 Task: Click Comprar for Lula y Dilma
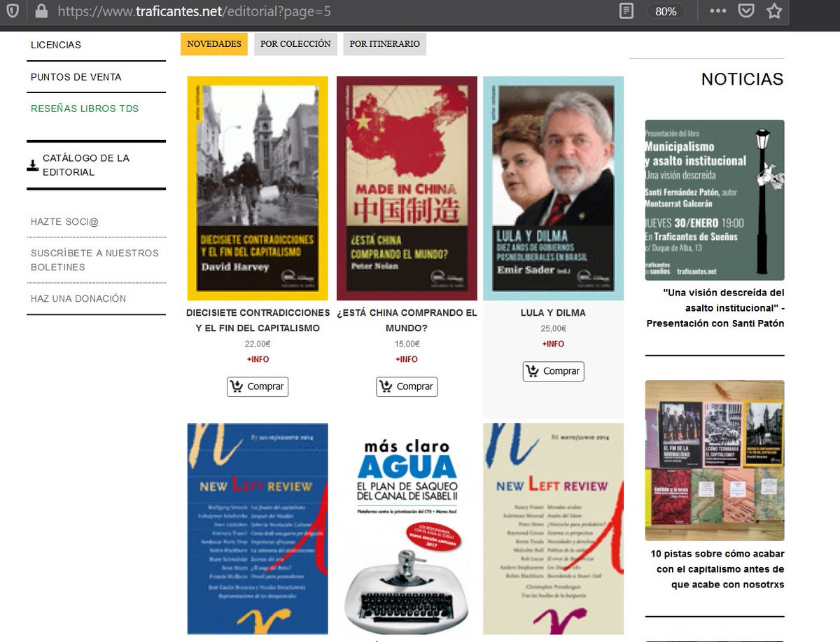553,371
